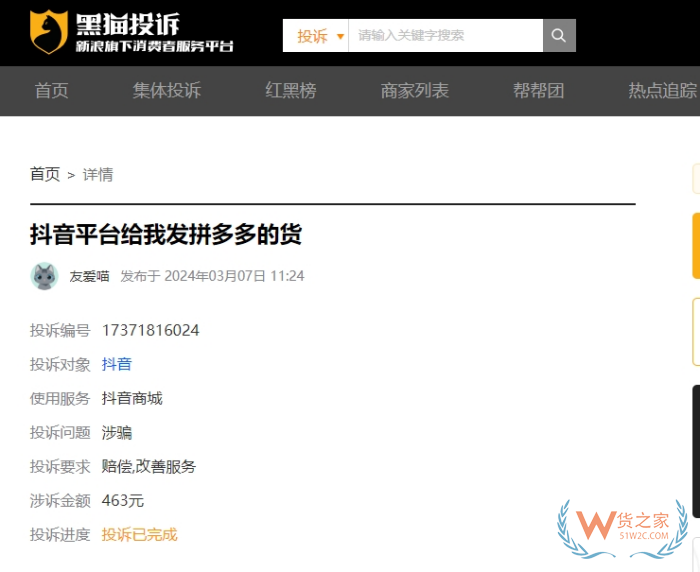Open the 帮帮团 navigation tab
Screen dimensions: 700x572
(539, 91)
